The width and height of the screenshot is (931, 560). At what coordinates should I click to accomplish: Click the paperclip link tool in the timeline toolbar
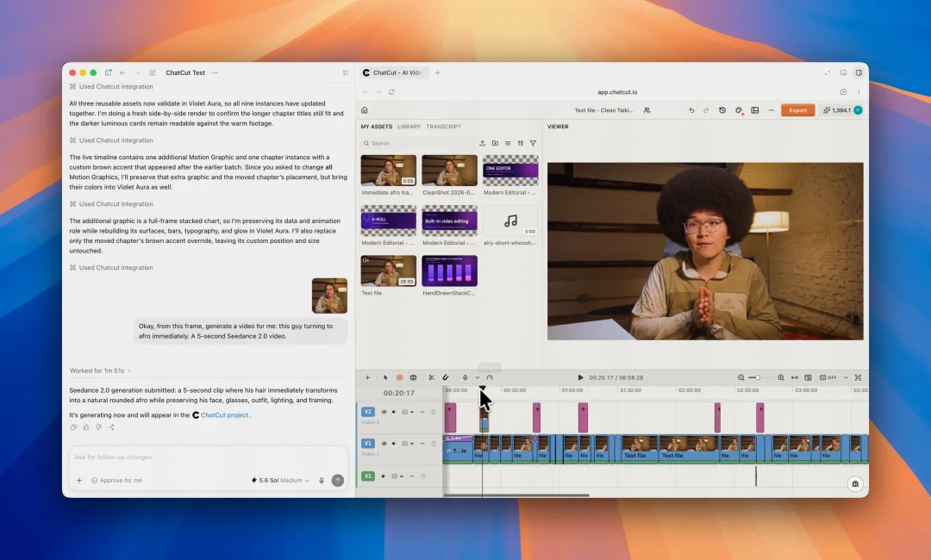pos(446,377)
